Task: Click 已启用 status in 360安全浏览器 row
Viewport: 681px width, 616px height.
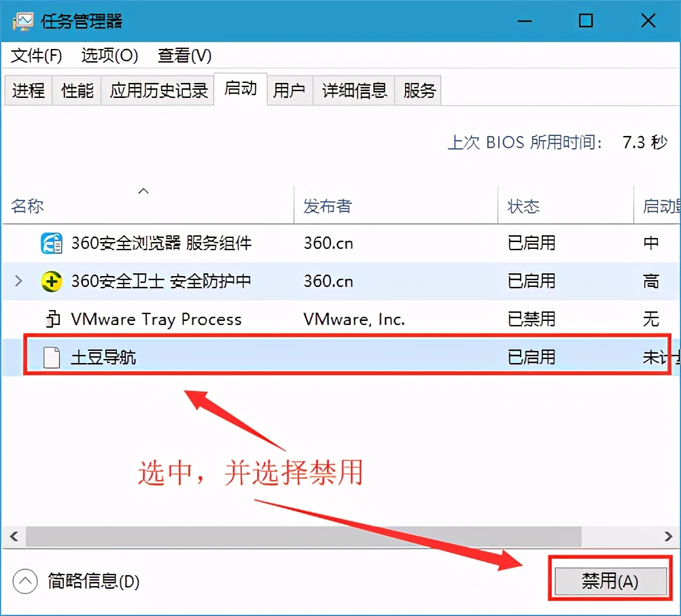Action: coord(531,243)
